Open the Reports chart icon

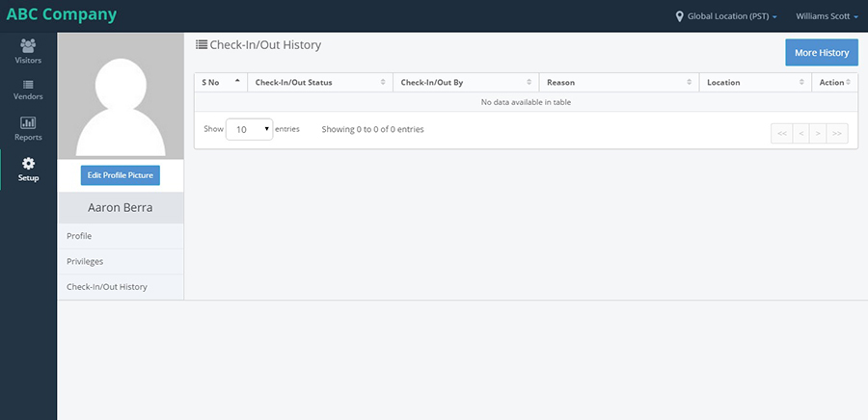28,122
